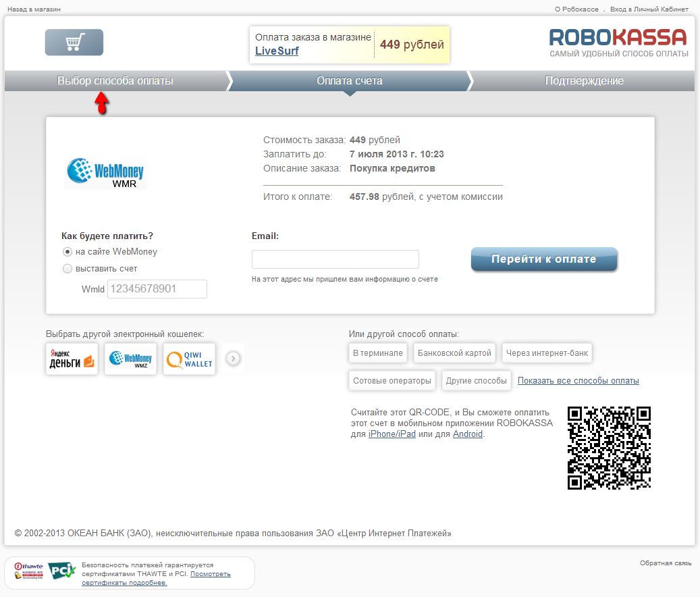Click 'Покупка кредитов' order description
This screenshot has width=700, height=597.
392,169
